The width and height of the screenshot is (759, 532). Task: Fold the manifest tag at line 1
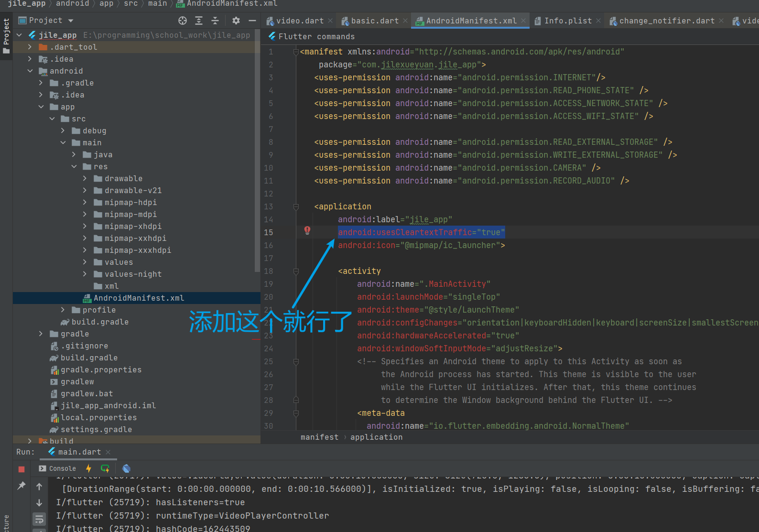click(x=296, y=52)
